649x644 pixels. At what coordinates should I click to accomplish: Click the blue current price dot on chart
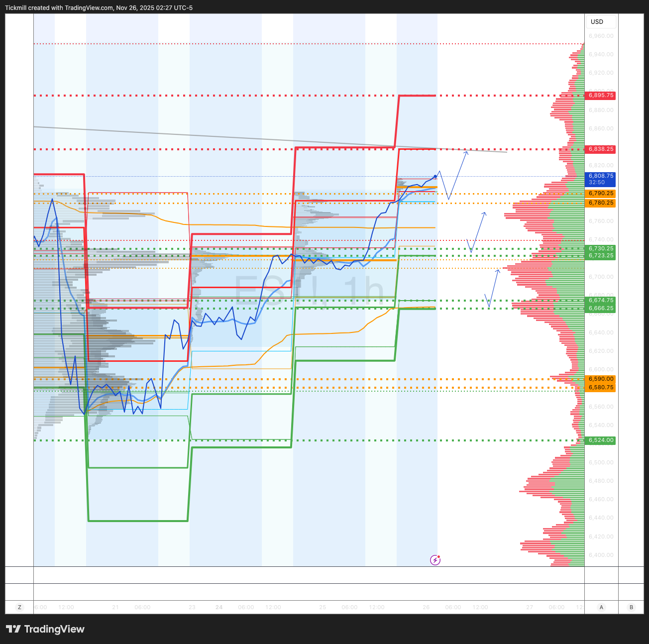tap(435, 177)
